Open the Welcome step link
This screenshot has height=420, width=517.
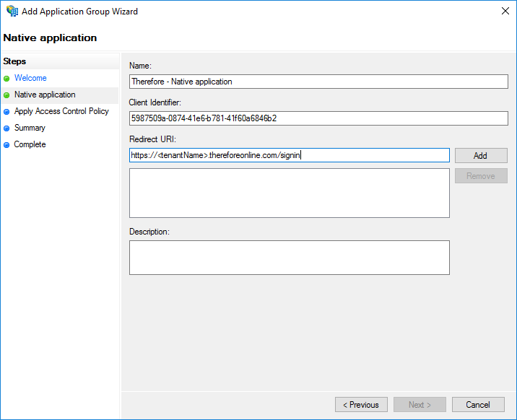30,78
